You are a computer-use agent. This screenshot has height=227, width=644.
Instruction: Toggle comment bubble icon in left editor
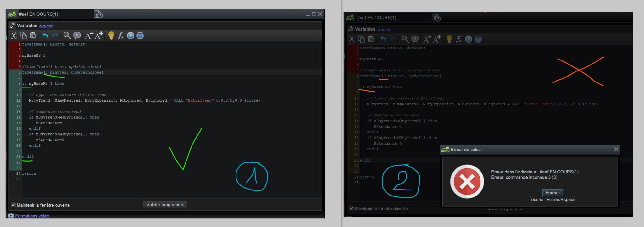click(77, 36)
